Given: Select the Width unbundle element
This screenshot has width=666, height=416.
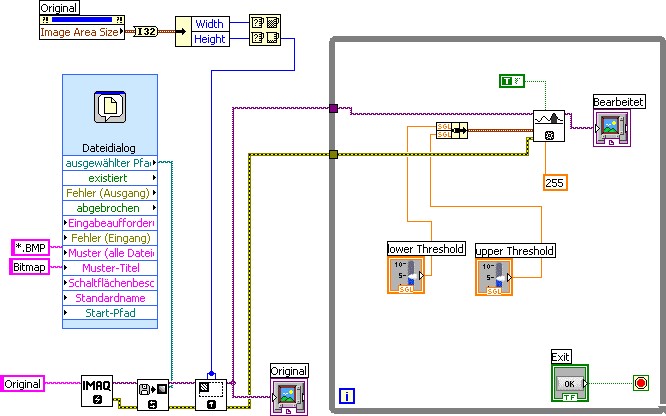Looking at the screenshot, I should pos(210,24).
